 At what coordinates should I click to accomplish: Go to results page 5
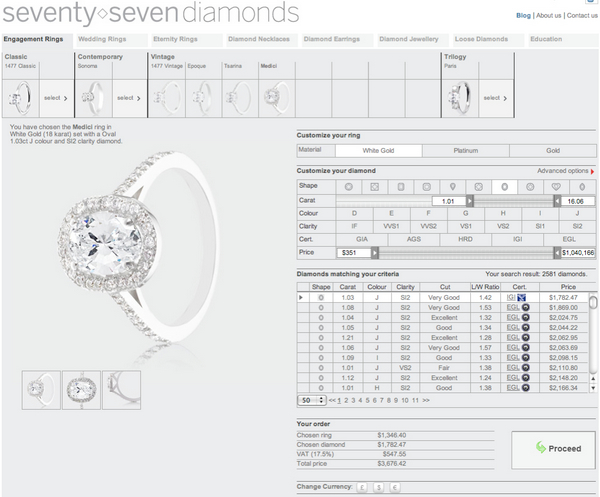(367, 401)
